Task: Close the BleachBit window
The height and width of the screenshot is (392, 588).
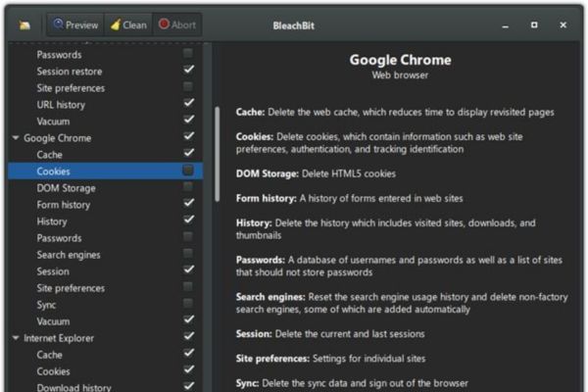Action: [563, 25]
